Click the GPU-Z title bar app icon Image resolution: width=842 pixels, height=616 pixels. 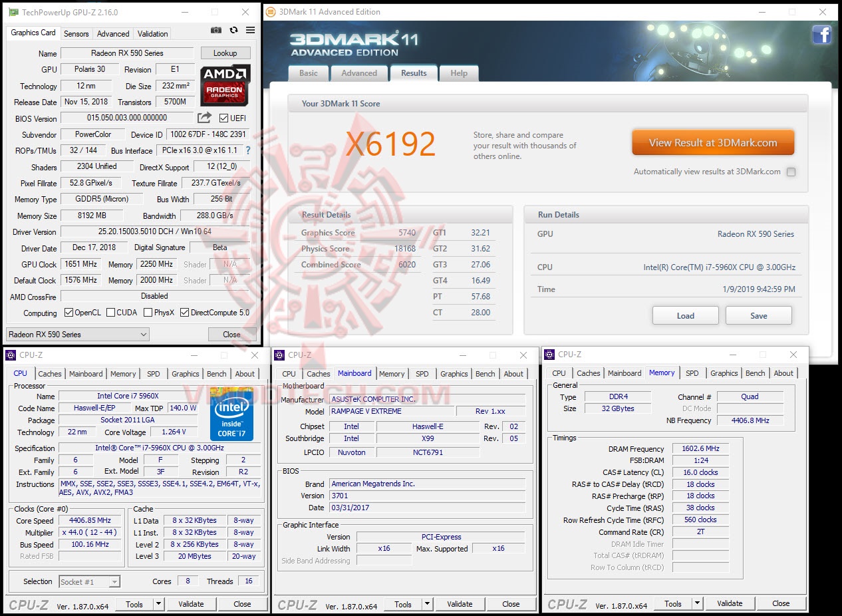pos(13,12)
